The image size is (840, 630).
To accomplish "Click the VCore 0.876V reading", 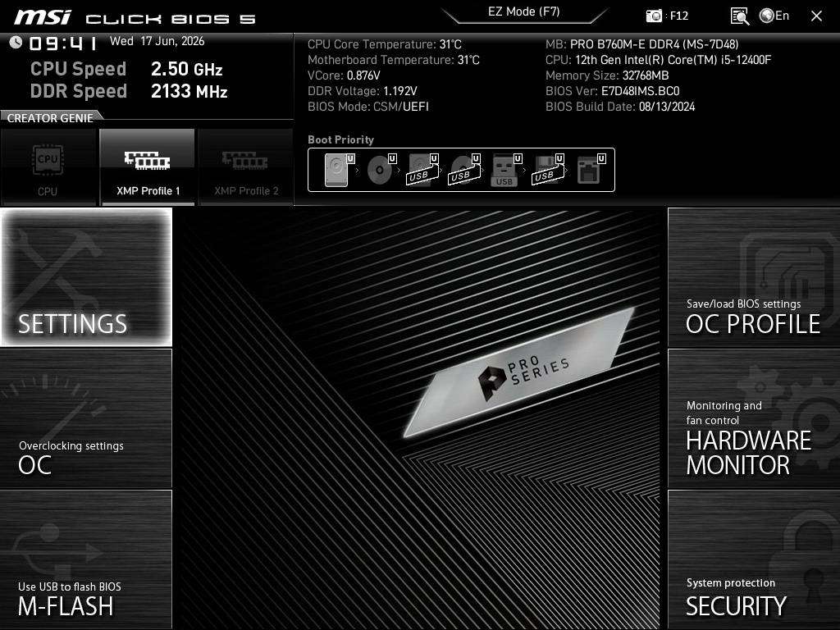I will click(344, 75).
